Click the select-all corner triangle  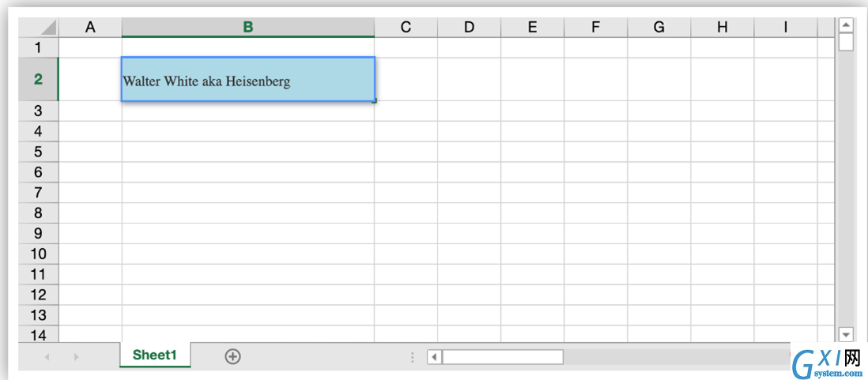pyautogui.click(x=49, y=27)
